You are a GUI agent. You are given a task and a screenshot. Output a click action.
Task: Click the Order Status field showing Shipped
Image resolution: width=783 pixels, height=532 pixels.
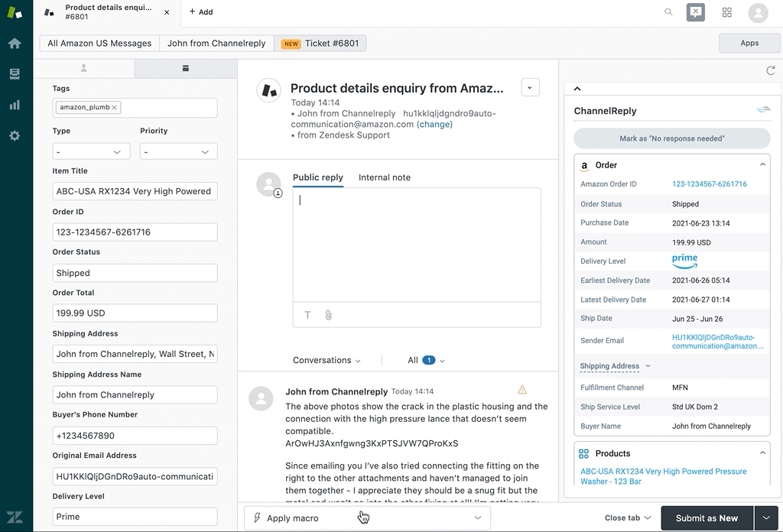[135, 273]
